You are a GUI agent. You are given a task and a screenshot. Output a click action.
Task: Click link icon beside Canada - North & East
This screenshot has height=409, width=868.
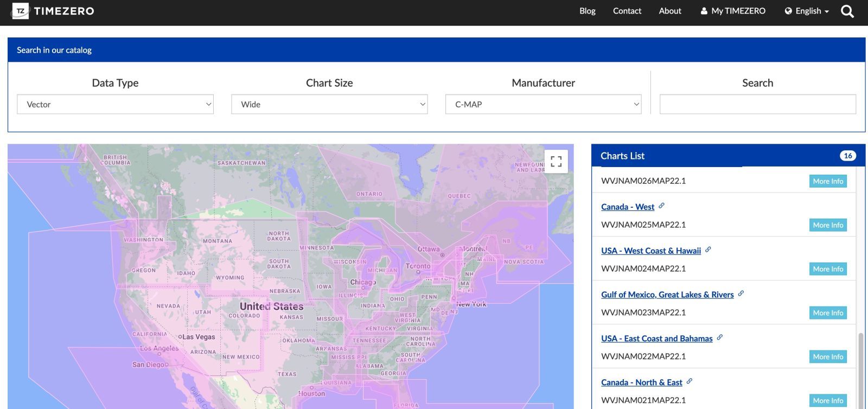[689, 381]
